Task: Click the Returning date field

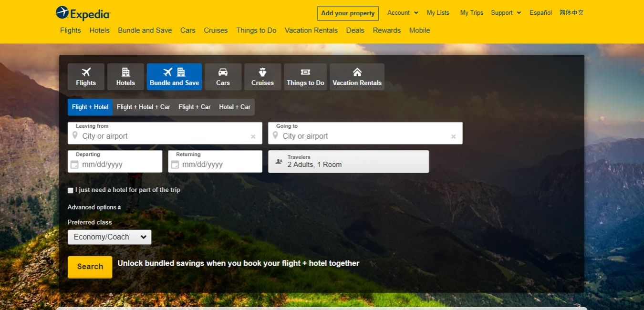Action: 215,162
